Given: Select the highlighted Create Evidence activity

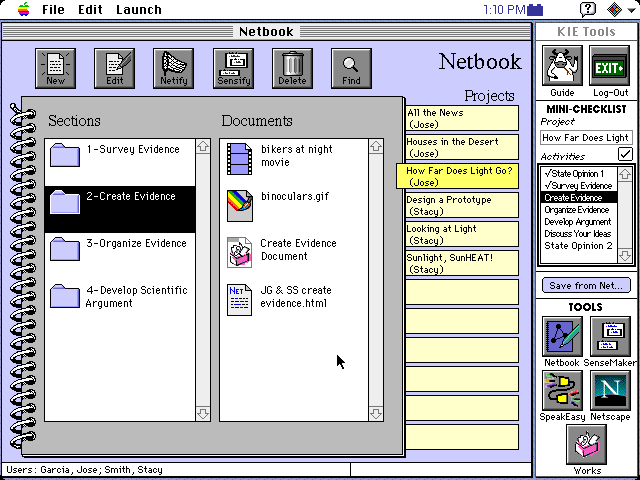Looking at the screenshot, I should (x=579, y=198).
